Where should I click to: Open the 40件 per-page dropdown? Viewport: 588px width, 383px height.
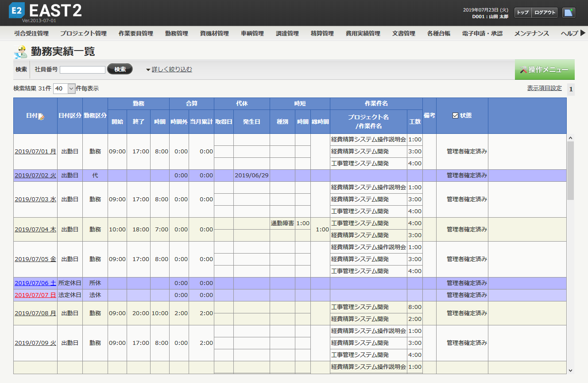tap(65, 89)
